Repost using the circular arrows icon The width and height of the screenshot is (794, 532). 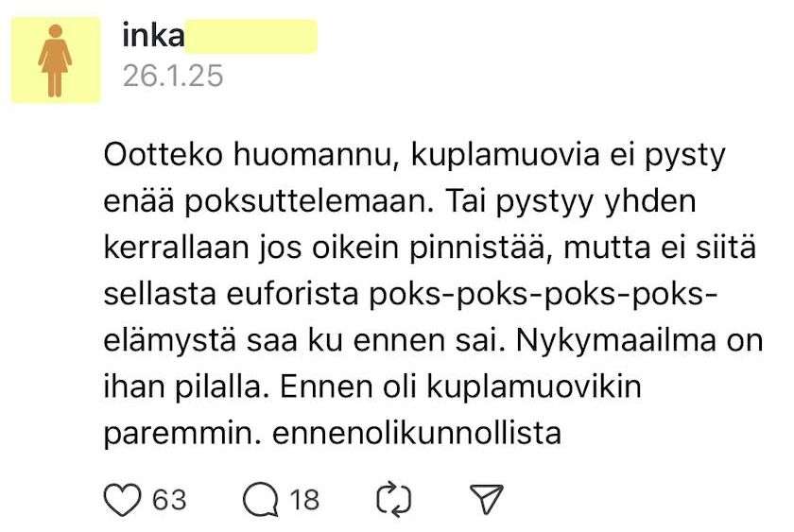pos(391,498)
